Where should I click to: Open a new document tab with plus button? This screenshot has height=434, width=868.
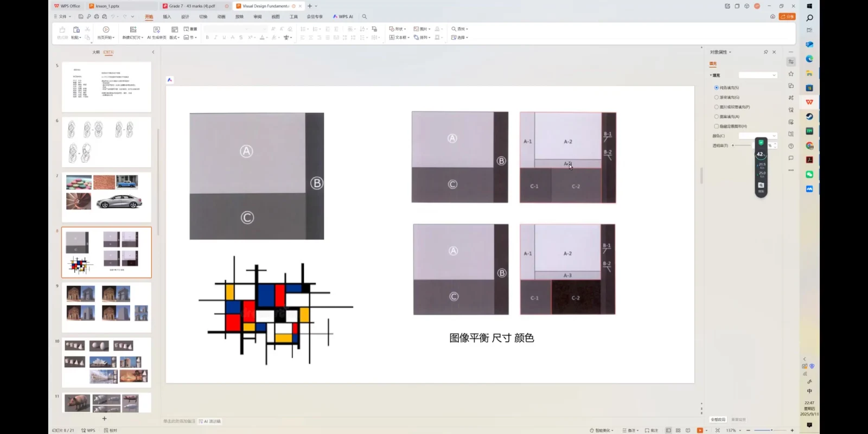click(310, 6)
